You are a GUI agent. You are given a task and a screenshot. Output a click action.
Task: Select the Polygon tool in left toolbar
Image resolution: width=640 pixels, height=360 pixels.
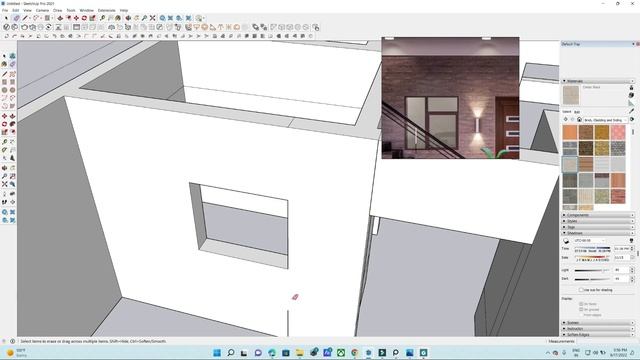(13, 90)
